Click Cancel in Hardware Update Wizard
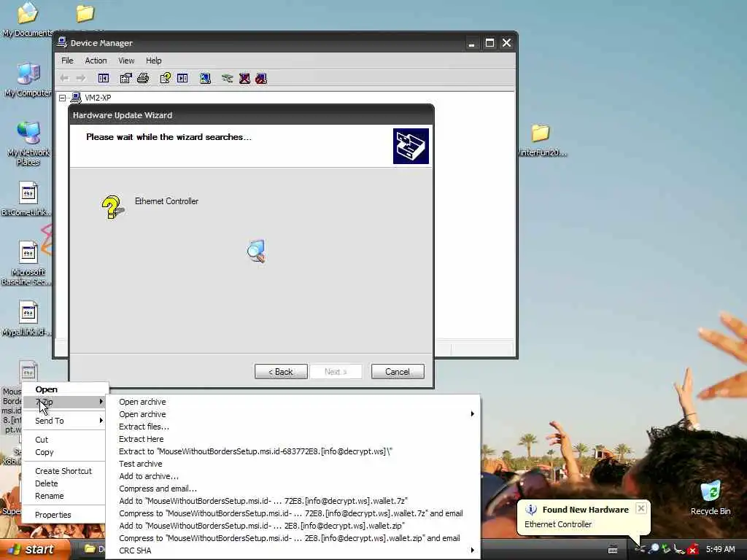747x560 pixels. (398, 372)
